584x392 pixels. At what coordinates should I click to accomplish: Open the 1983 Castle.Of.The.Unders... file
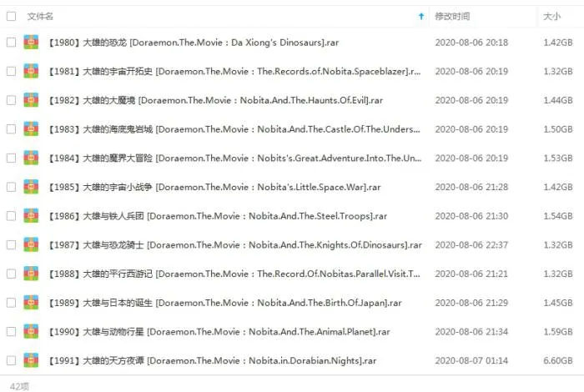(234, 129)
